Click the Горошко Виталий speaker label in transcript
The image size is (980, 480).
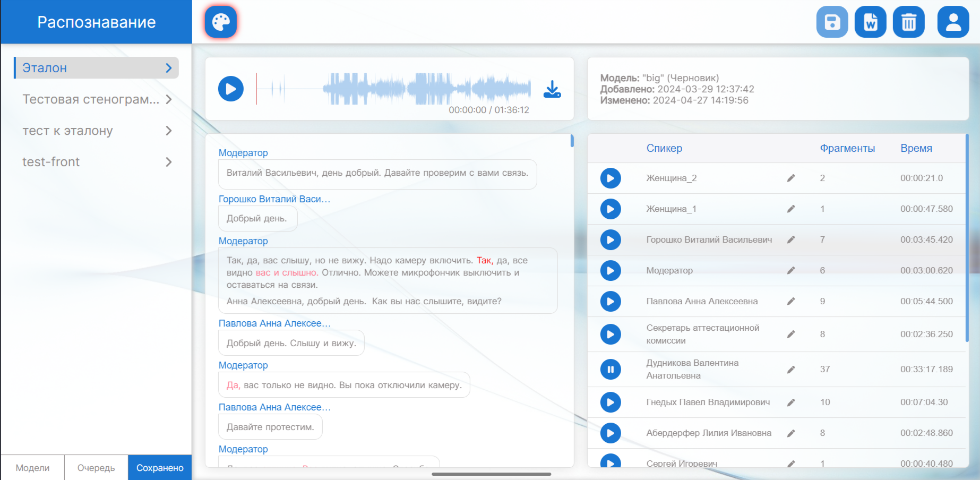274,199
